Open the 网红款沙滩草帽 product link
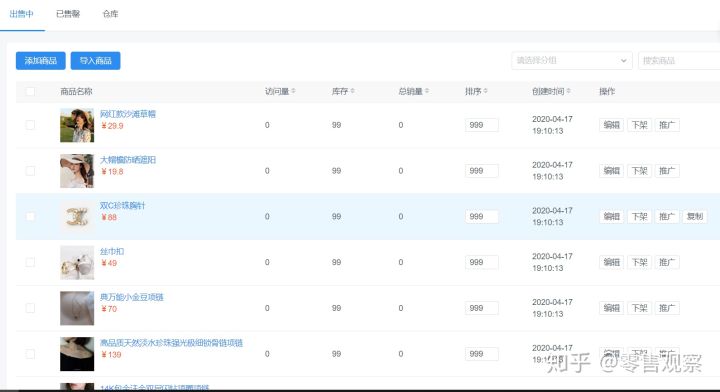Viewport: 720px width, 392px height. tap(128, 114)
